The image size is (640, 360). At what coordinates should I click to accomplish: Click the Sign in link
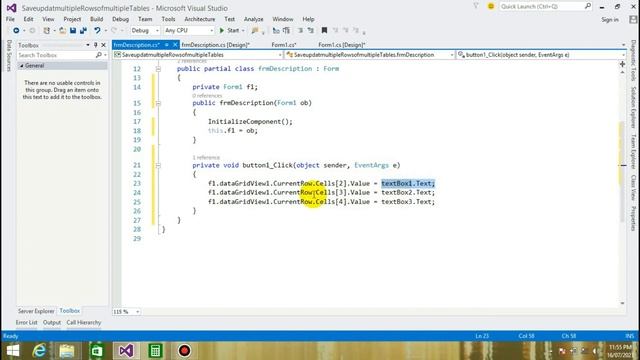pyautogui.click(x=610, y=20)
